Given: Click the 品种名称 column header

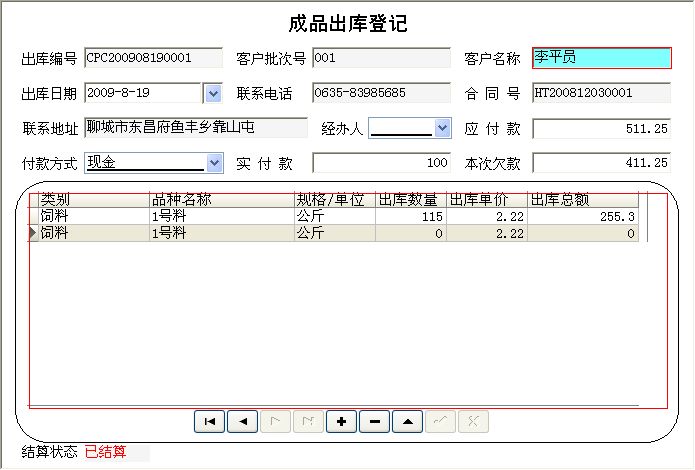Looking at the screenshot, I should coord(220,199).
